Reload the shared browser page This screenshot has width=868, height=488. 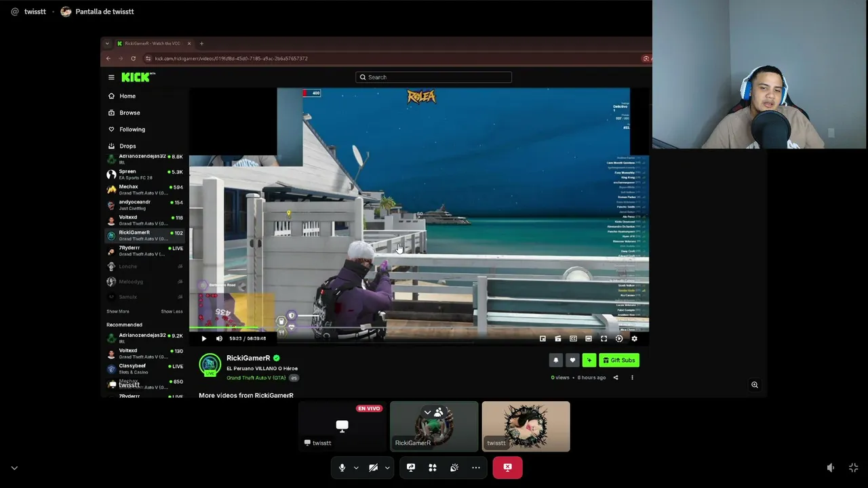tap(133, 58)
